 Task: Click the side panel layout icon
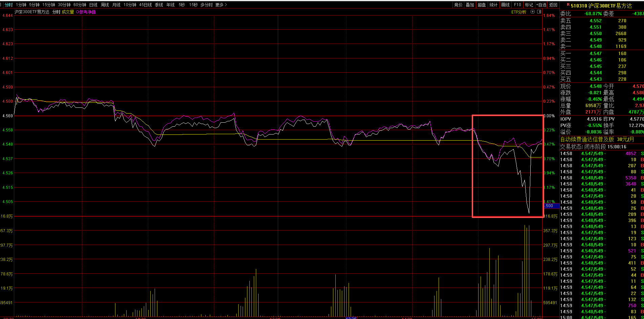click(x=539, y=12)
